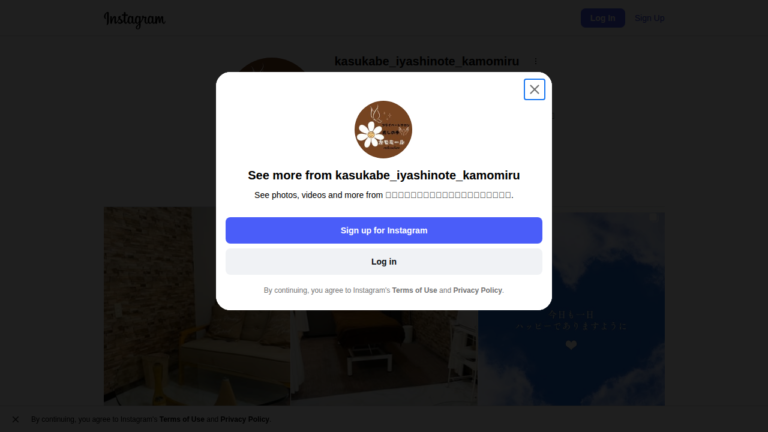
Task: Dismiss the bottom cookie notice banner
Action: pyautogui.click(x=16, y=419)
